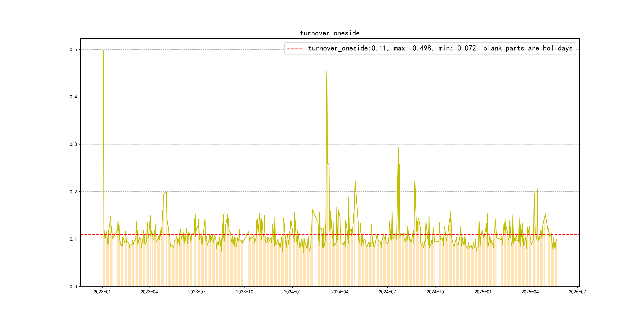The width and height of the screenshot is (644, 322).
Task: Click the spike peak near 0.29 in July 2024
Action: click(x=398, y=148)
